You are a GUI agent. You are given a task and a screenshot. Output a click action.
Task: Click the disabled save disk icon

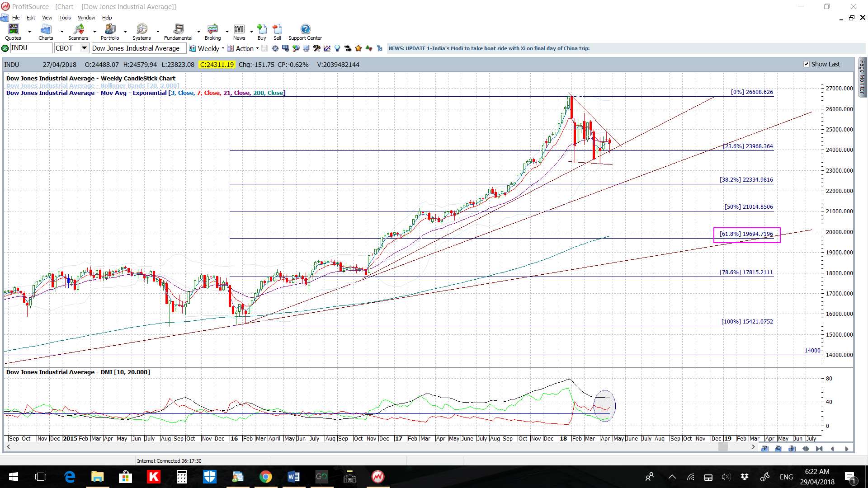click(x=264, y=48)
